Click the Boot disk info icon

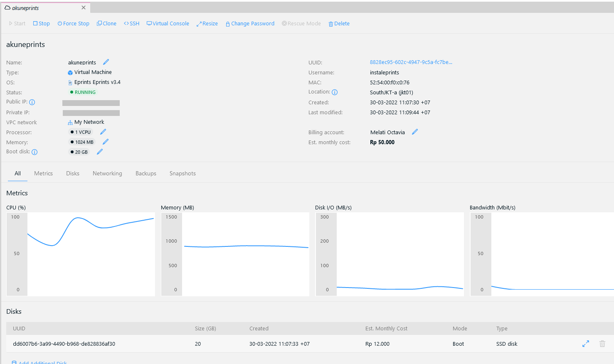click(35, 152)
